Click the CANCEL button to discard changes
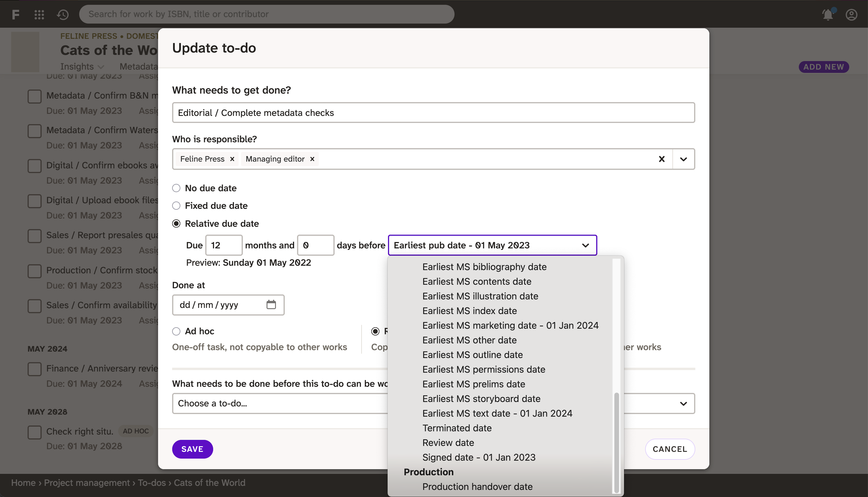This screenshot has width=868, height=497. (669, 449)
